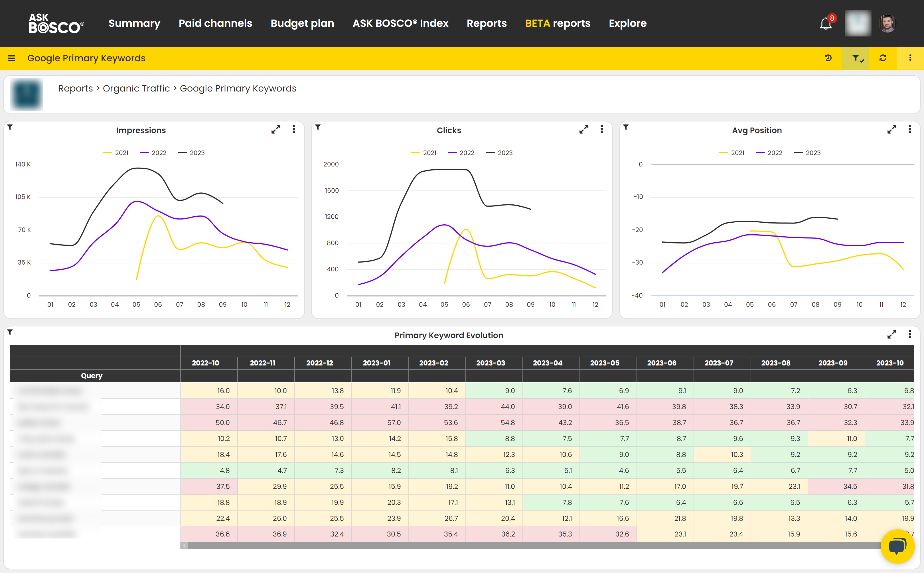Click the table horizontal scrollbar

pos(531,546)
